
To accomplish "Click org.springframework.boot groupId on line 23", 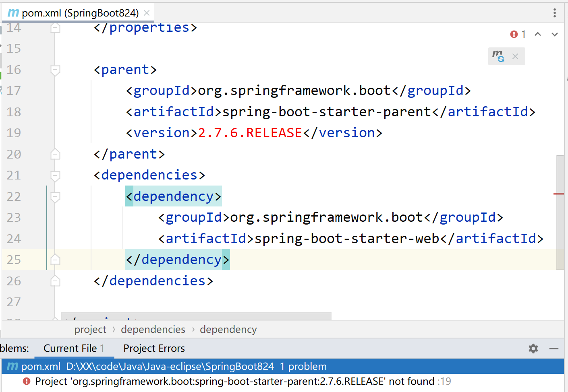I will point(327,217).
